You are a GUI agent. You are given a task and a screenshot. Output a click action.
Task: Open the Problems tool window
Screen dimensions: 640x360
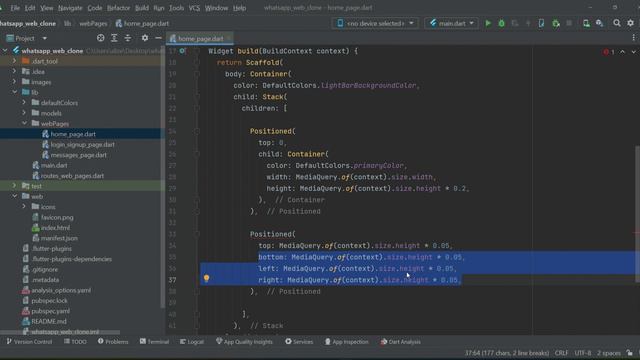(x=113, y=342)
